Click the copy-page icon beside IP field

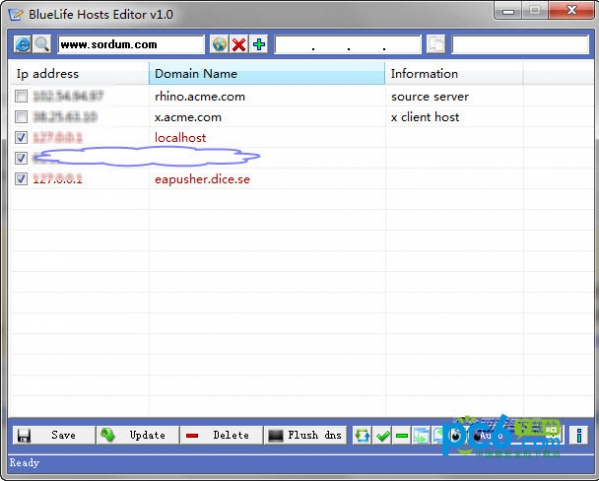coord(436,44)
